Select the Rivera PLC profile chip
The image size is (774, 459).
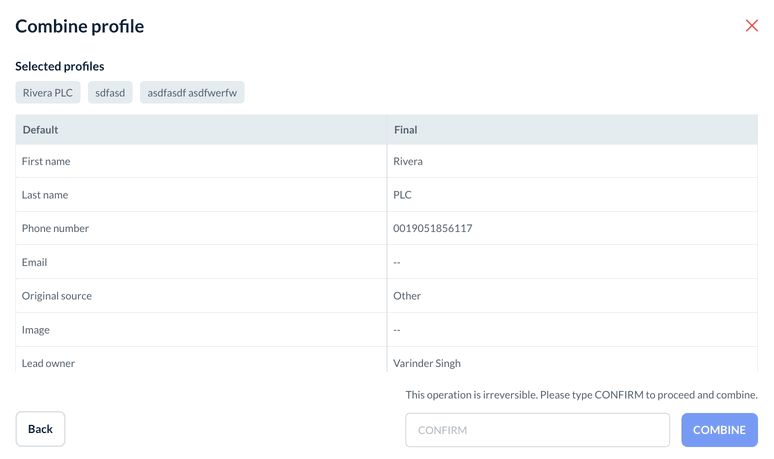[x=48, y=93]
